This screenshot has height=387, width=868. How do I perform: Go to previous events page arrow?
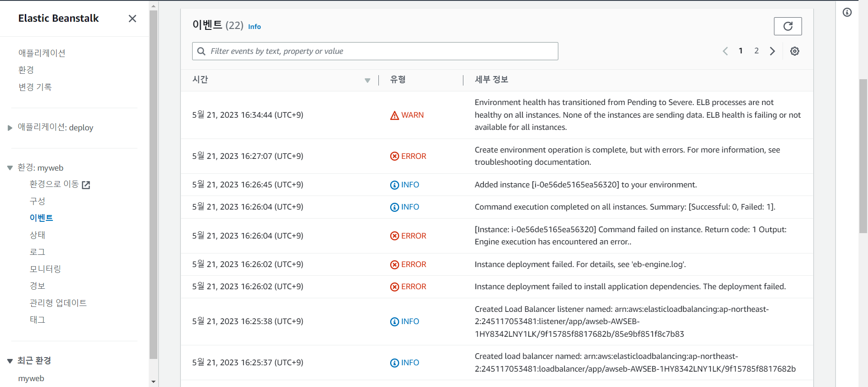tap(725, 51)
